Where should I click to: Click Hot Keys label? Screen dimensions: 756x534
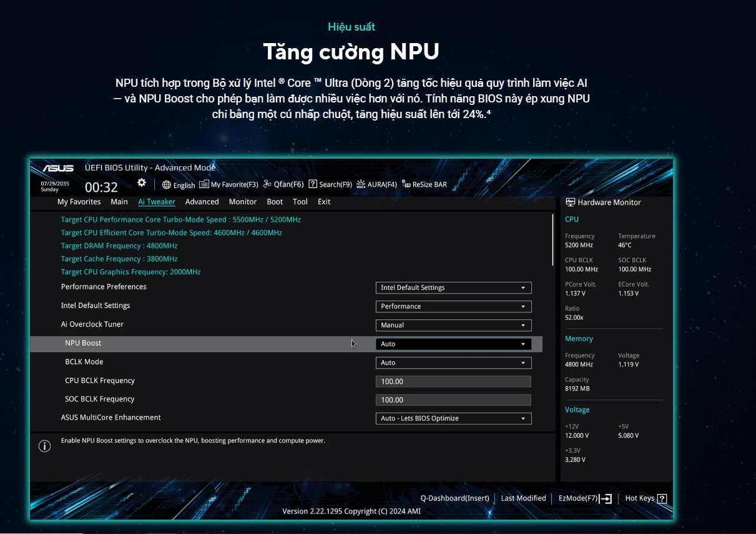coord(640,498)
